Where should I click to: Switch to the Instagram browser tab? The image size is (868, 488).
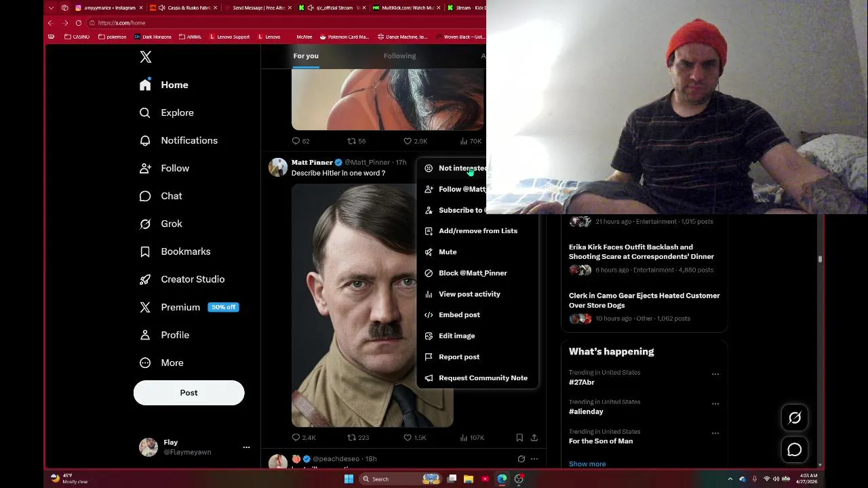pos(108,7)
